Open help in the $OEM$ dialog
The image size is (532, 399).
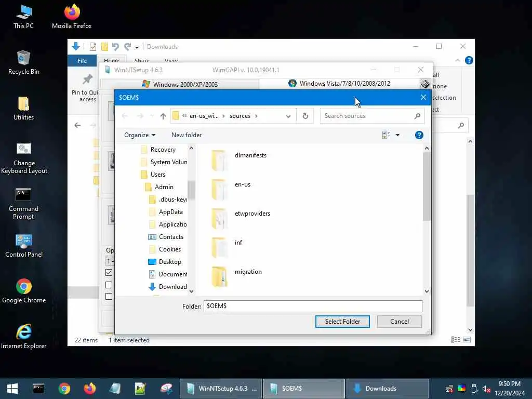click(x=419, y=135)
